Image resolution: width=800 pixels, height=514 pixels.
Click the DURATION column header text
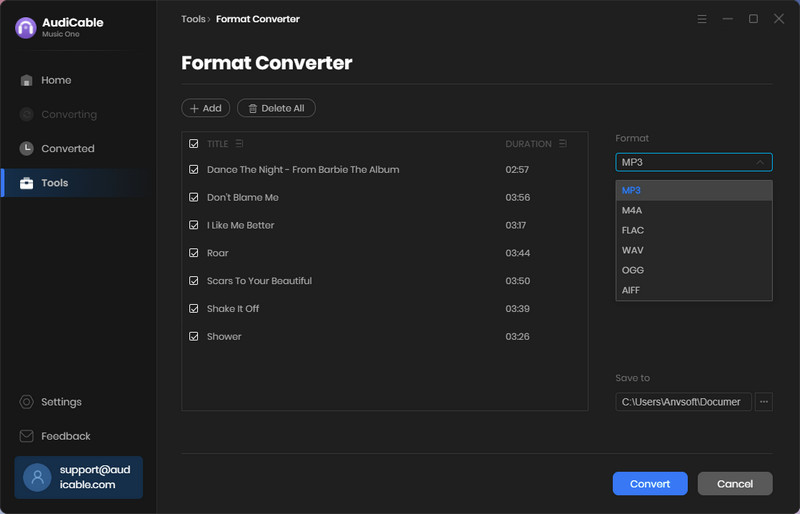click(528, 144)
